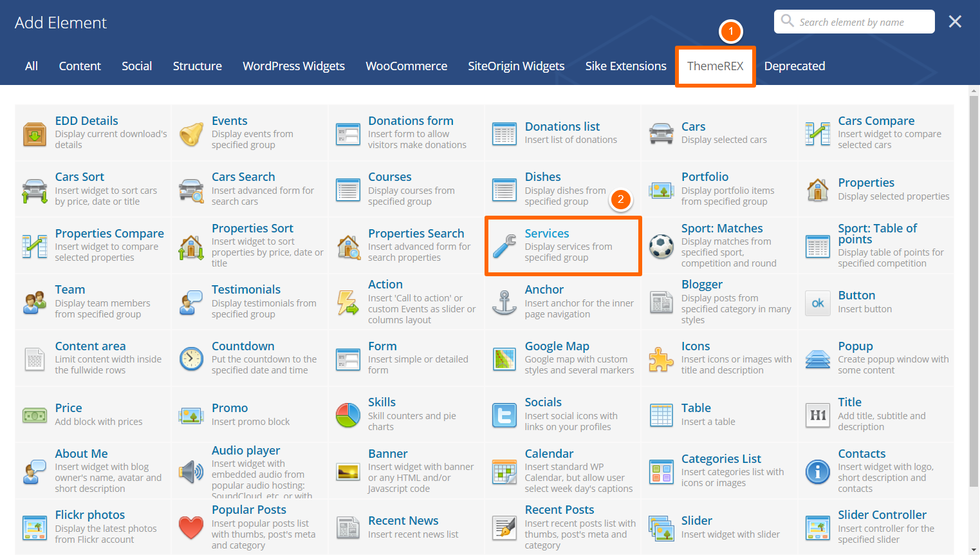Click the Donations form element title
Image resolution: width=980 pixels, height=555 pixels.
[411, 121]
